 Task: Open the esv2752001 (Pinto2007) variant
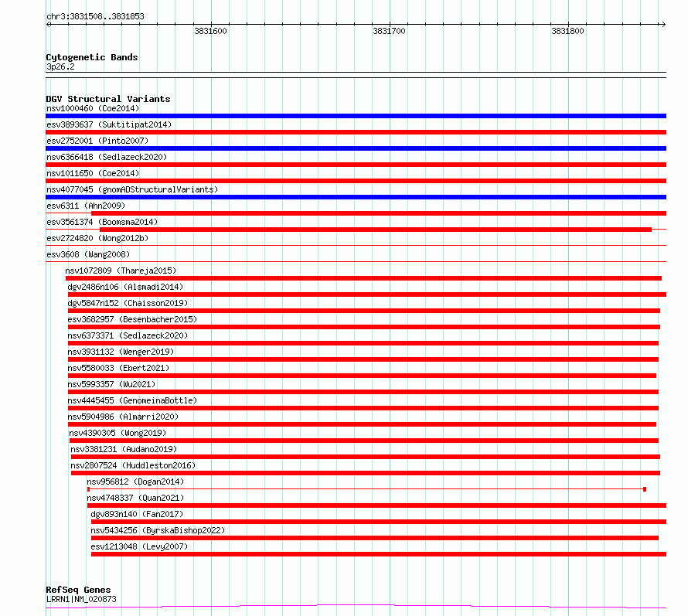pyautogui.click(x=97, y=141)
